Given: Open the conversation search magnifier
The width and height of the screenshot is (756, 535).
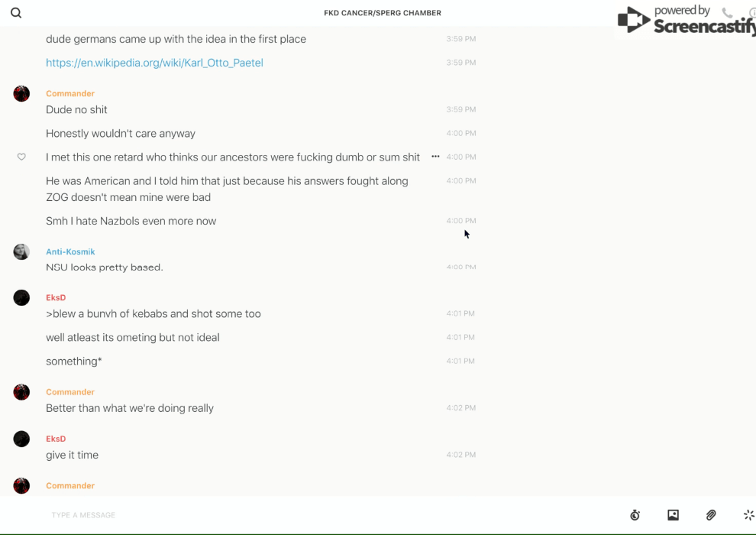Looking at the screenshot, I should coord(16,13).
